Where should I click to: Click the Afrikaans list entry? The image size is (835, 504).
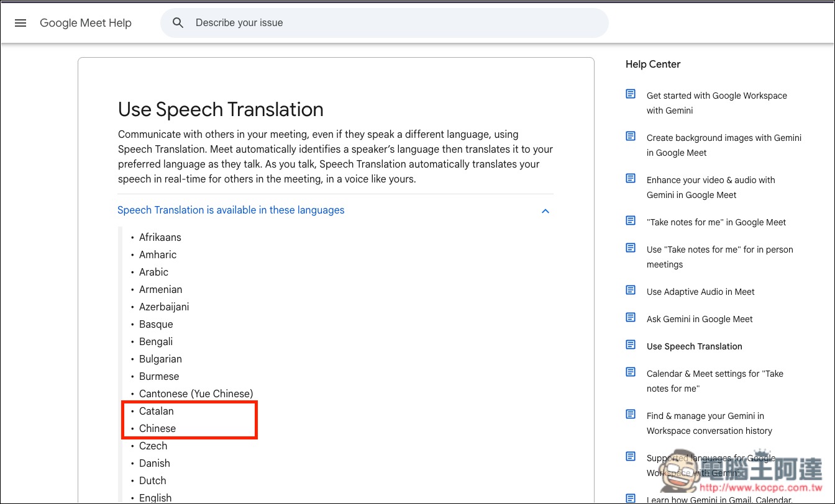(x=160, y=237)
